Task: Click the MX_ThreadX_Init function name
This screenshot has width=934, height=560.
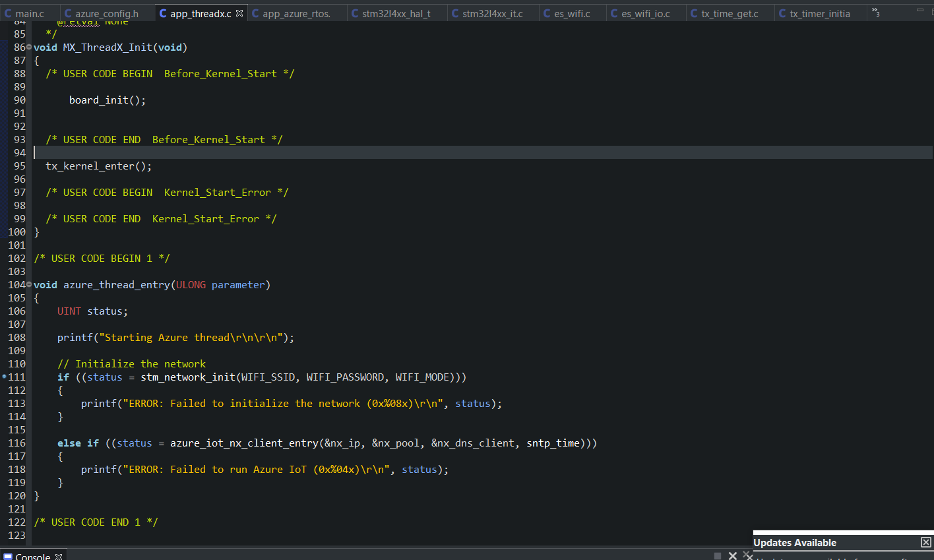Action: pos(108,47)
